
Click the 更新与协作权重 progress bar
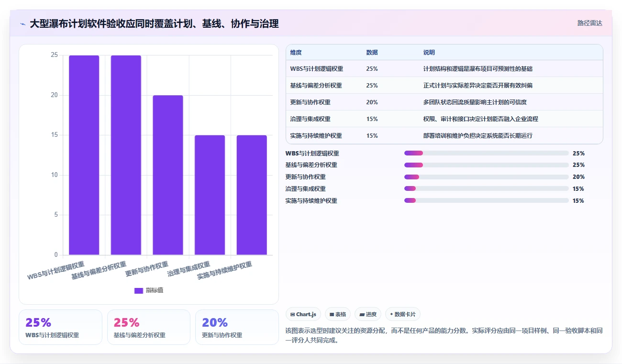486,177
